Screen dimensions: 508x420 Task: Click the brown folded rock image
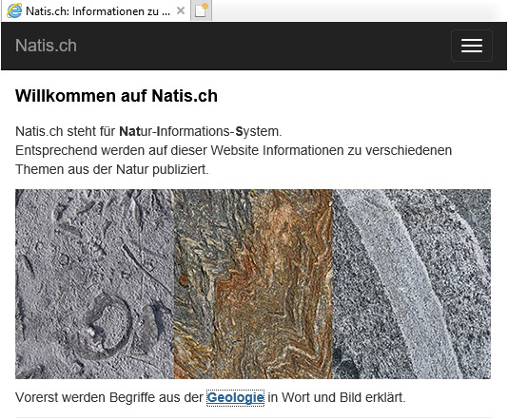point(253,284)
